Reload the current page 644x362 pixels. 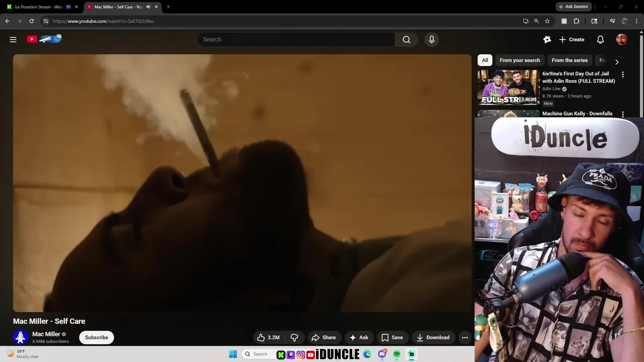point(32,21)
